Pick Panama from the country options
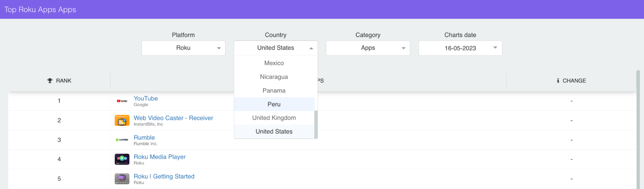644x189 pixels. (274, 91)
